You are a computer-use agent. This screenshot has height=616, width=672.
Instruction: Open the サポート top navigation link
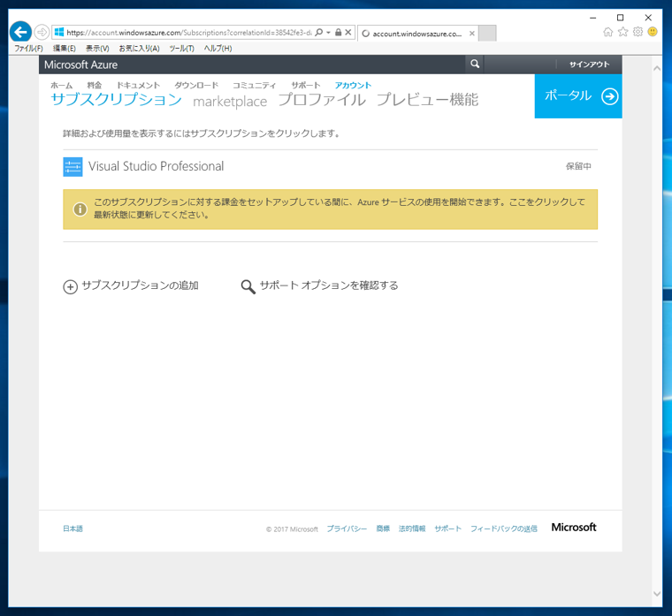click(306, 85)
